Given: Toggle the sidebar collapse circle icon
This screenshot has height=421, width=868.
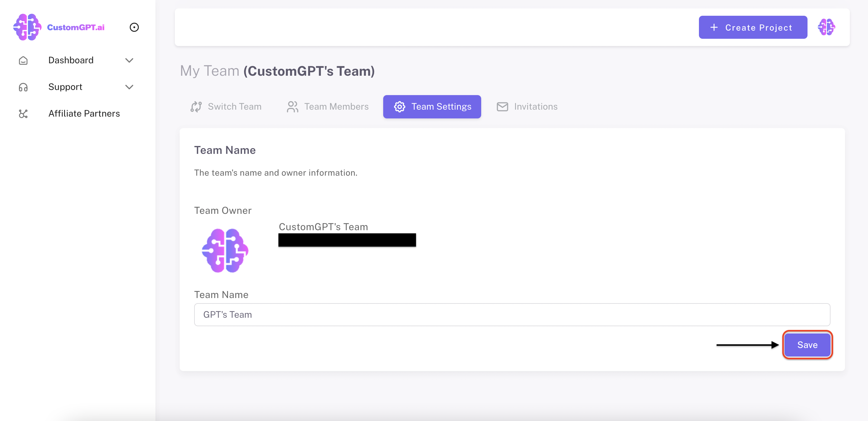Looking at the screenshot, I should 134,27.
